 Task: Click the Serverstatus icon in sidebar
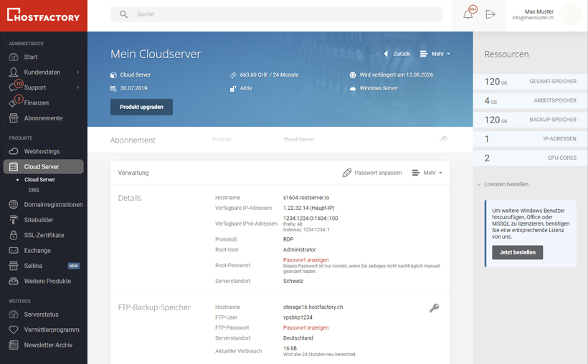(14, 315)
